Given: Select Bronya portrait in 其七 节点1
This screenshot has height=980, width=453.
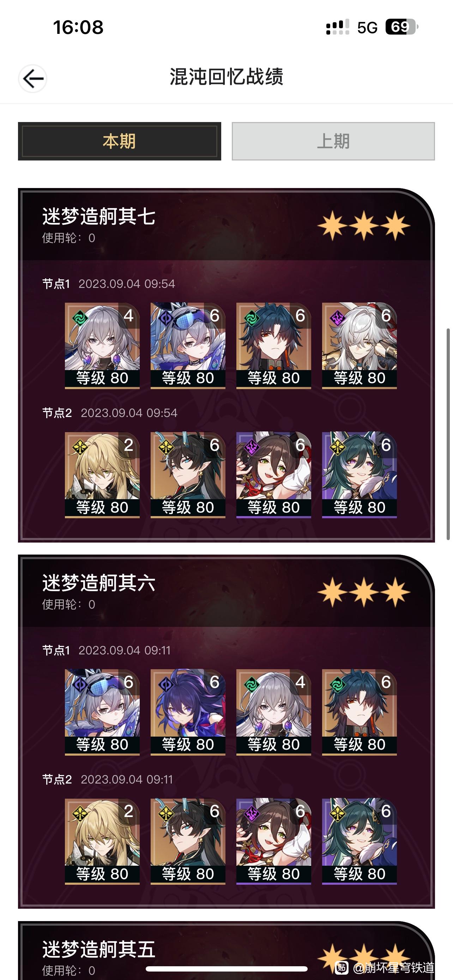Looking at the screenshot, I should pos(102,345).
